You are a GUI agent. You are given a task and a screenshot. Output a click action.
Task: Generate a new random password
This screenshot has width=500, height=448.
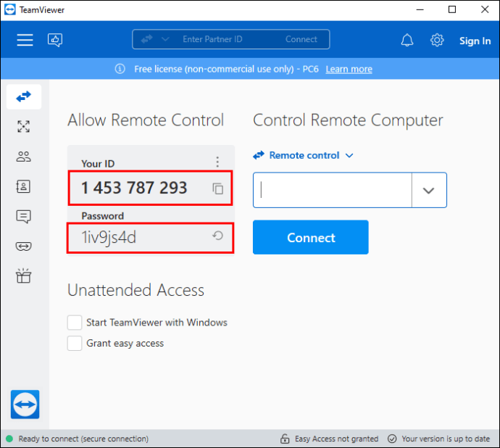pyautogui.click(x=217, y=236)
